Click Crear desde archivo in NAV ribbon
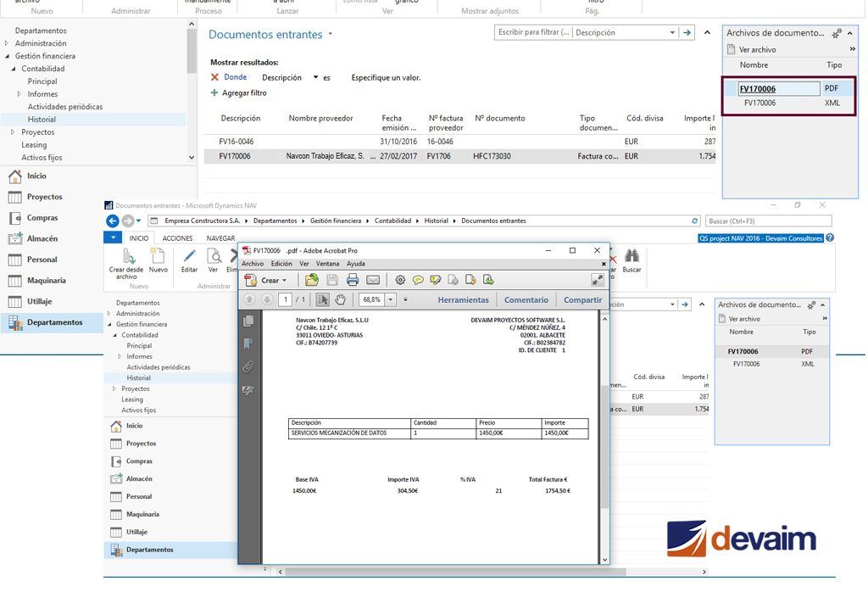 (x=126, y=264)
